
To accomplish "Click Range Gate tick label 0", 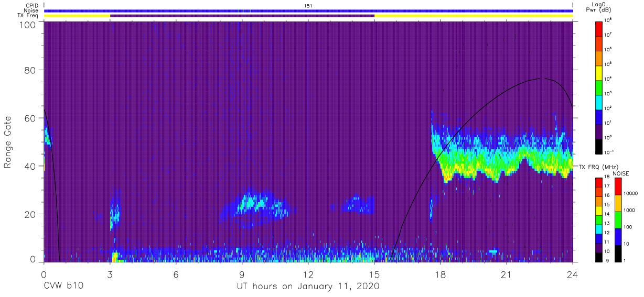I will coord(33,259).
